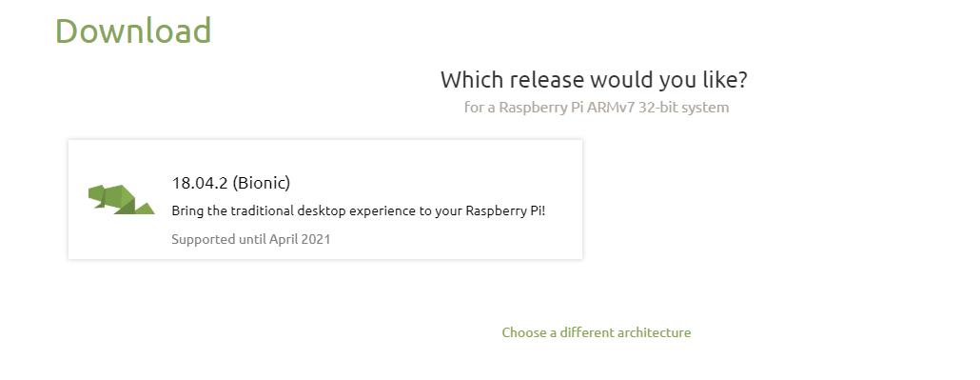Click the version number '18.04.2' in the card
The height and width of the screenshot is (380, 980).
click(200, 183)
